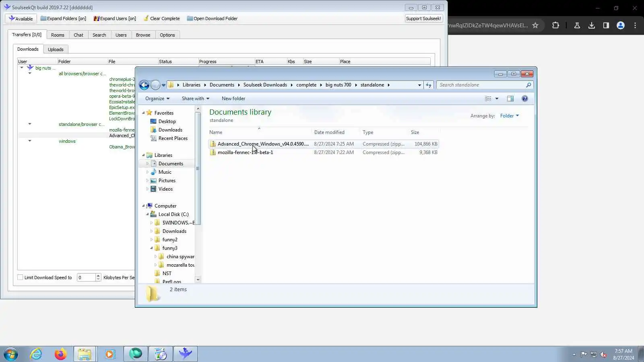Select Local Disk (C:) in the tree
Screen dimensions: 644x362
(x=173, y=214)
